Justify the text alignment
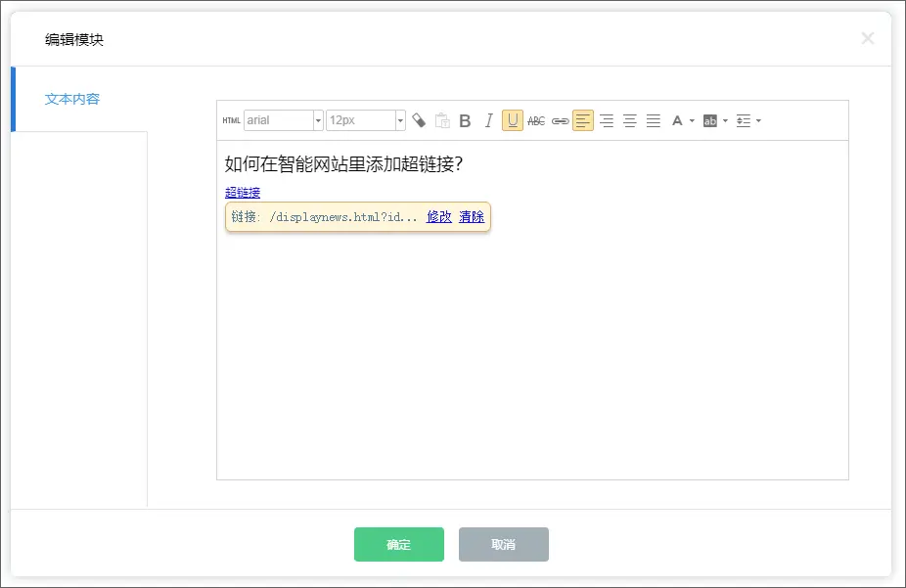The image size is (906, 588). 654,120
